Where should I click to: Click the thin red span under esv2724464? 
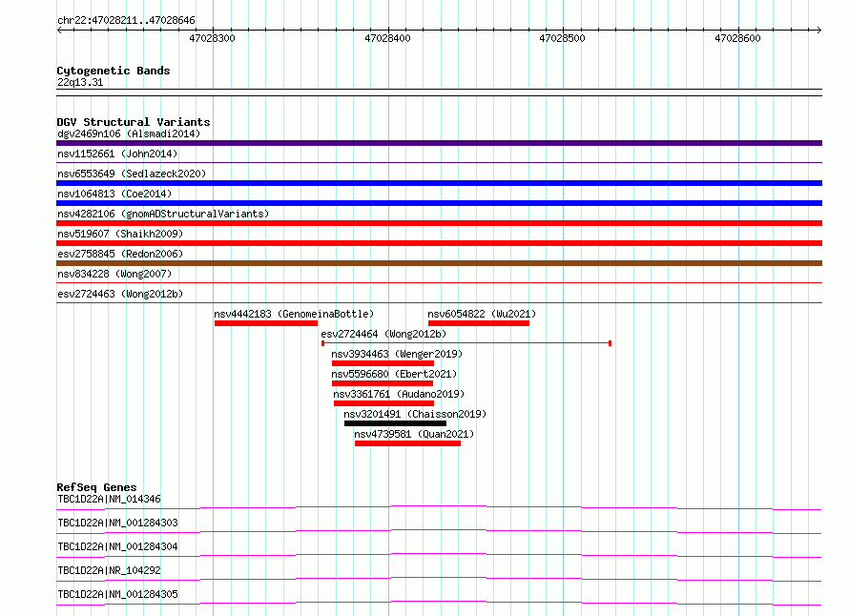coord(466,343)
